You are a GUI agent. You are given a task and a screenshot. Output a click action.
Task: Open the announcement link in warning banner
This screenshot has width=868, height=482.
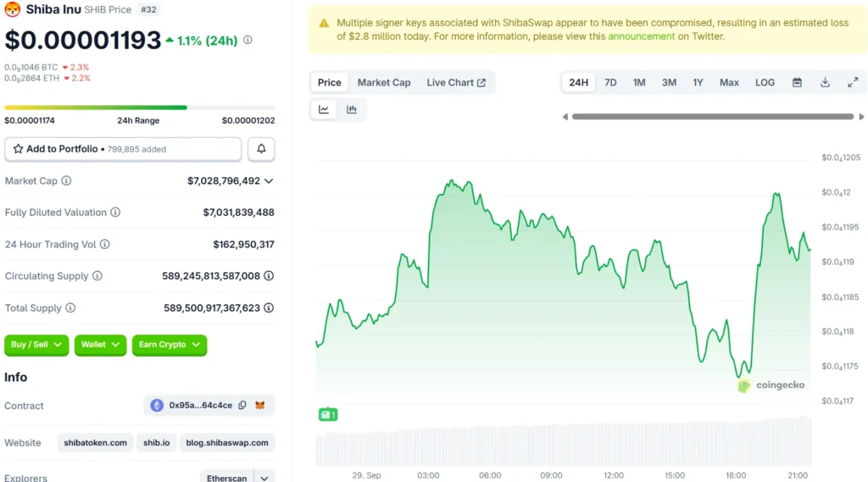click(x=641, y=36)
